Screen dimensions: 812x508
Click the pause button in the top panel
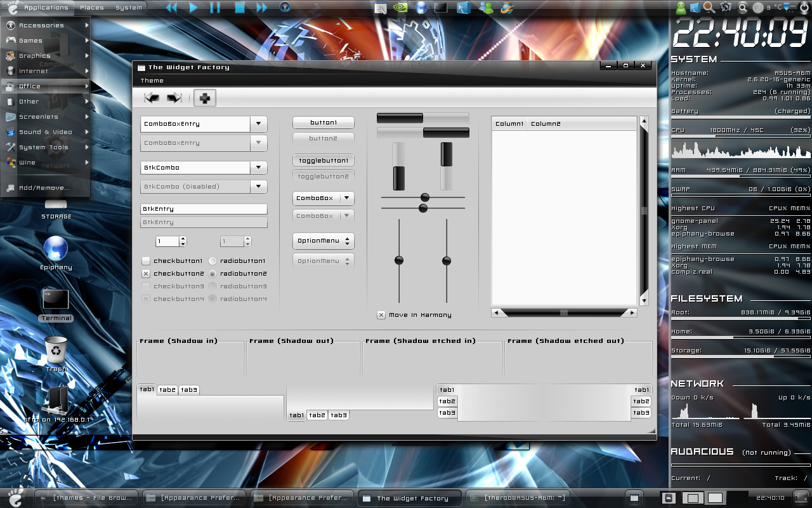(215, 8)
